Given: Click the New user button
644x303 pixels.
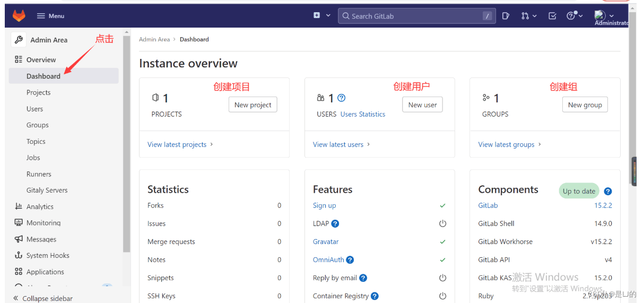Looking at the screenshot, I should click(x=422, y=105).
